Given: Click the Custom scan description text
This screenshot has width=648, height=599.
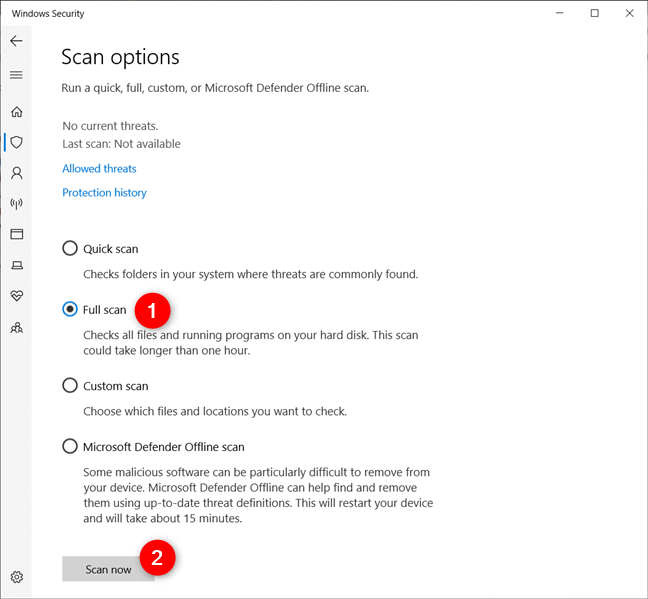Looking at the screenshot, I should click(215, 411).
